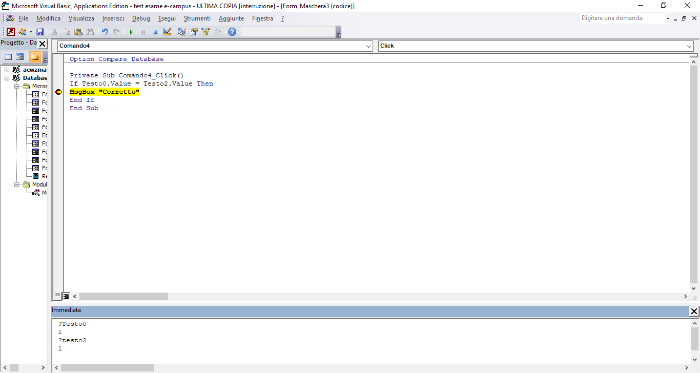Open Project Explorer via toolbar icon
This screenshot has width=700, height=373.
(x=181, y=32)
